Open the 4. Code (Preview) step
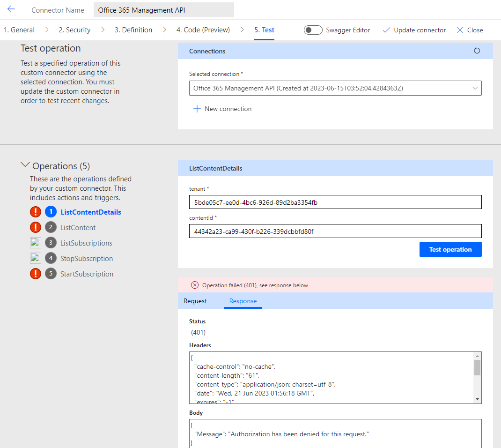The width and height of the screenshot is (501, 448). (203, 30)
